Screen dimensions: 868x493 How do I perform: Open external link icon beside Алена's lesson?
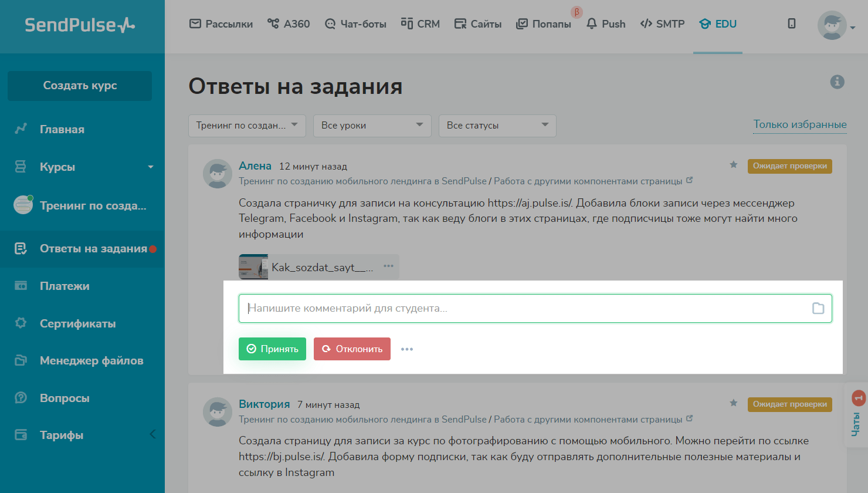tap(690, 181)
